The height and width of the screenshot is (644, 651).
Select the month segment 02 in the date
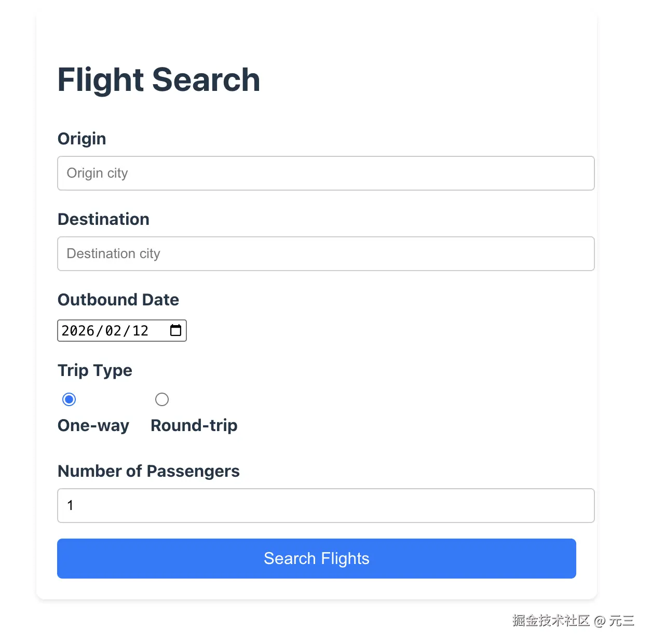(113, 331)
